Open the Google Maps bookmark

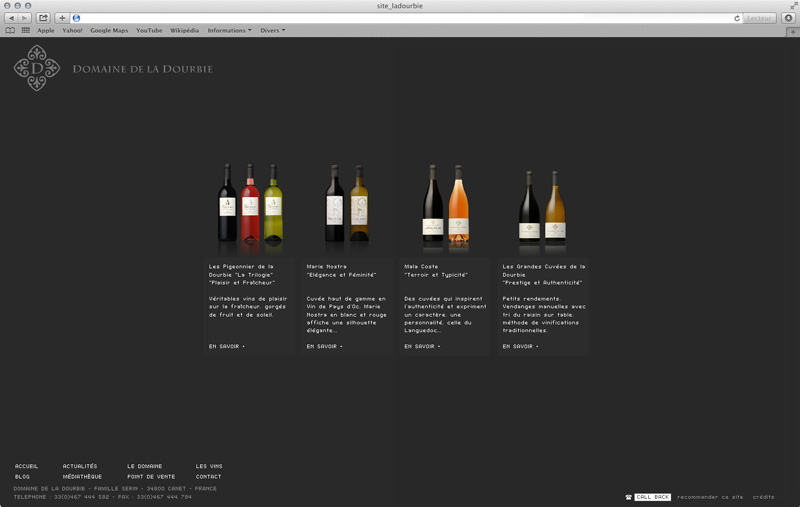pyautogui.click(x=109, y=31)
